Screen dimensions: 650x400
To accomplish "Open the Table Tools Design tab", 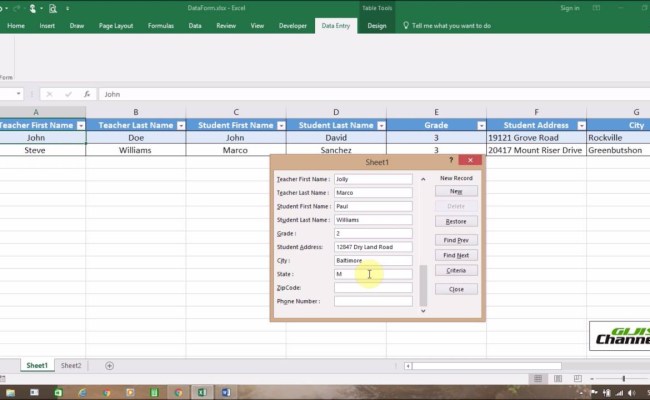I will (377, 26).
